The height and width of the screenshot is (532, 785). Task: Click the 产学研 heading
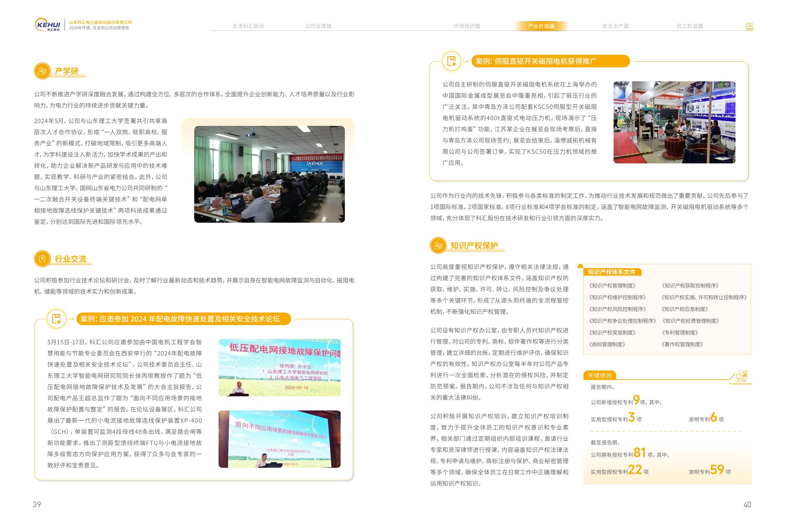point(67,71)
